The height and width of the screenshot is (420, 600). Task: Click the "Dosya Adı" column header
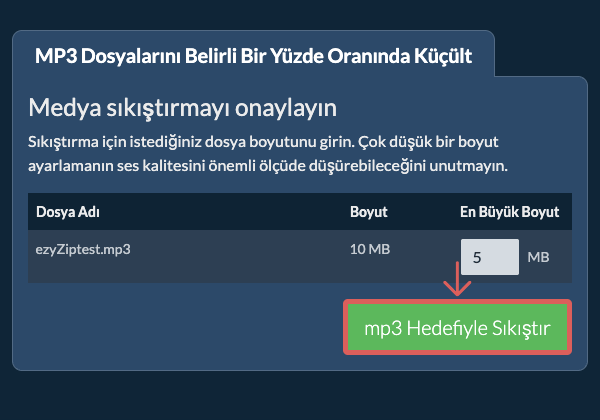pyautogui.click(x=68, y=212)
